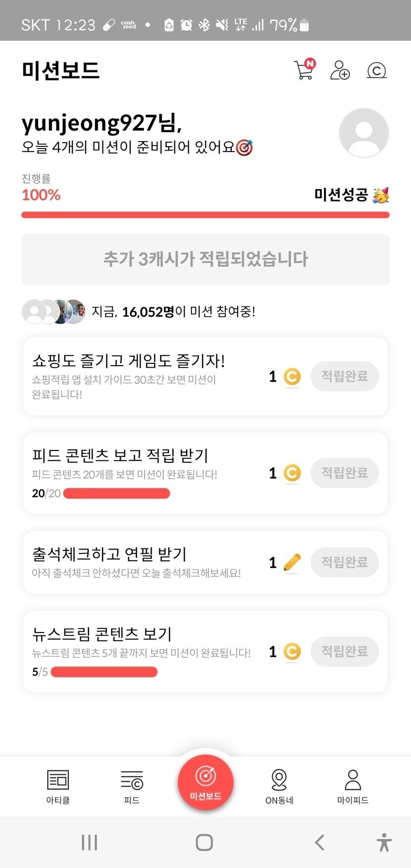This screenshot has height=868, width=411.
Task: Tap the profile avatar picture
Action: click(363, 132)
